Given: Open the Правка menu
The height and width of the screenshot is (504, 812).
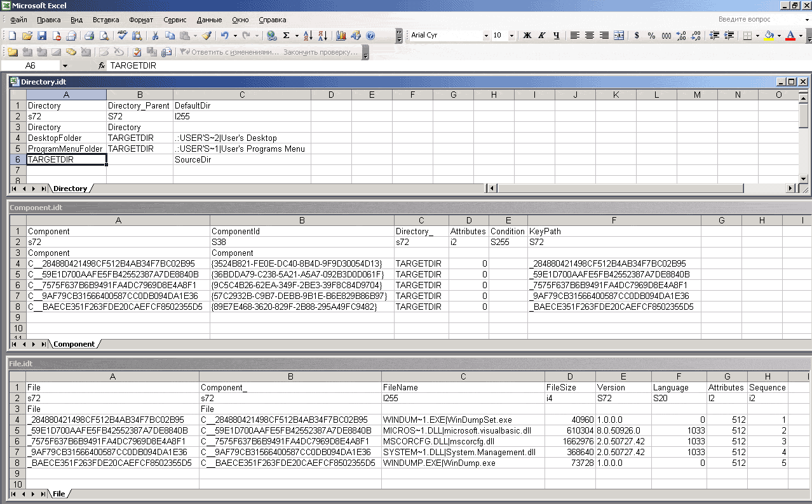Looking at the screenshot, I should (49, 20).
